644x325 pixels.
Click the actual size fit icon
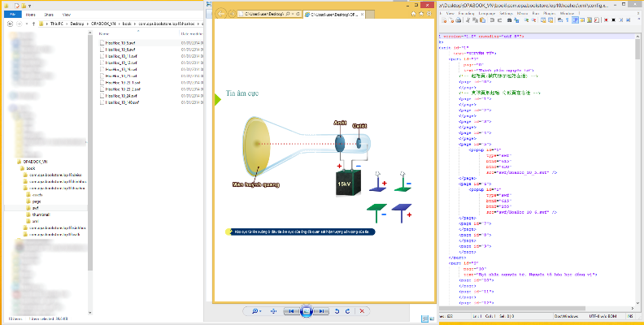[273, 311]
